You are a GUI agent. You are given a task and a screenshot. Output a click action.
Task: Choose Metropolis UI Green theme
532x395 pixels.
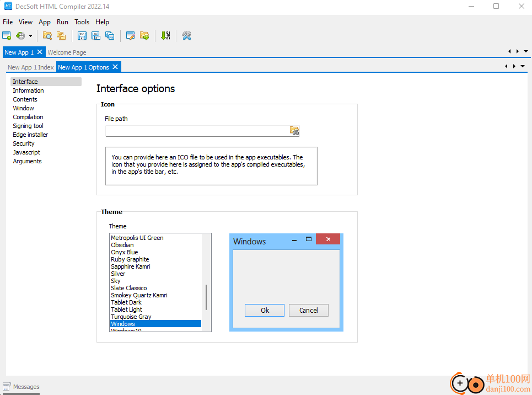(155, 238)
